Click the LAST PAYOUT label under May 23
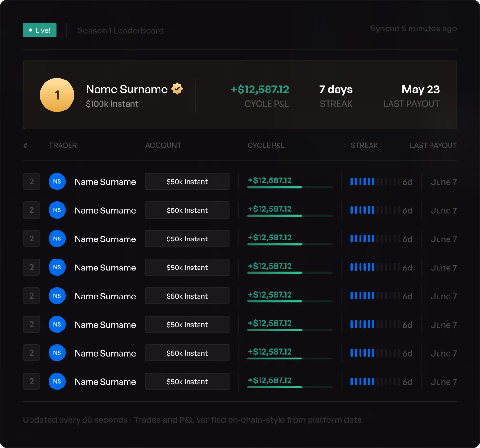This screenshot has width=480, height=448. [411, 104]
